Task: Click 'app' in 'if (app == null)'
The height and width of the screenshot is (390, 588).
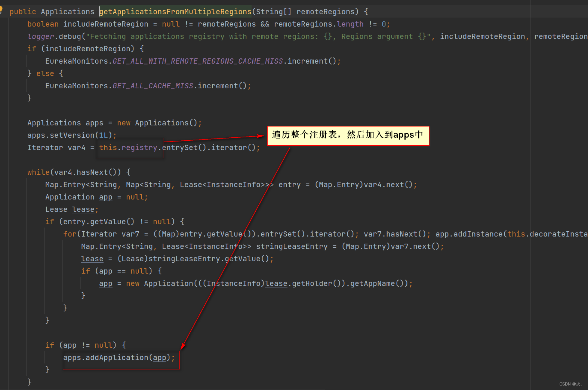Action: (x=106, y=271)
